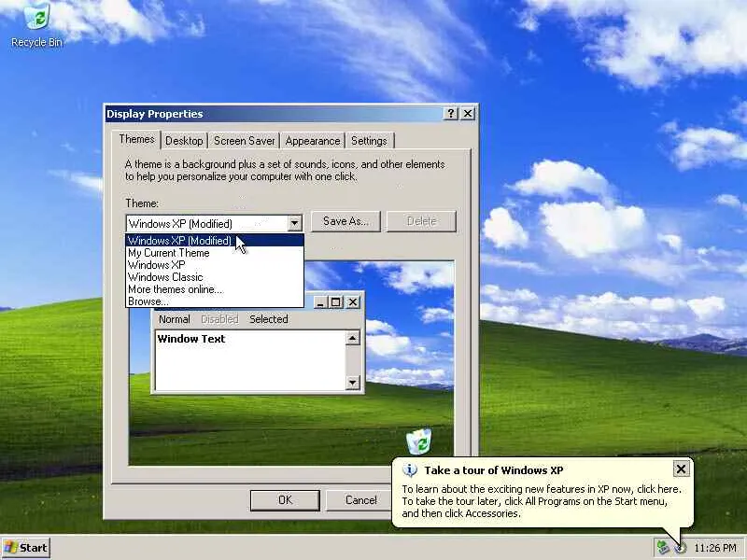Screen dimensions: 747x560
Task: Click Normal menu in preview window
Action: point(175,319)
